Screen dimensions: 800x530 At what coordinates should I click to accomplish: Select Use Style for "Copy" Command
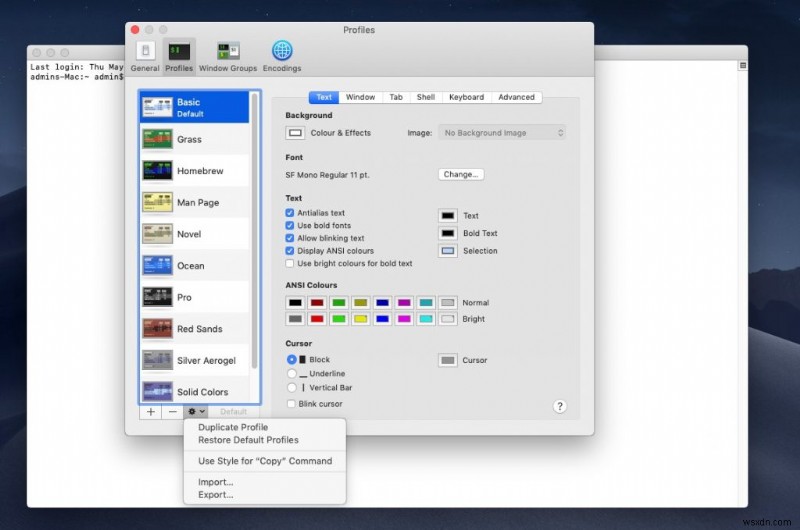265,461
